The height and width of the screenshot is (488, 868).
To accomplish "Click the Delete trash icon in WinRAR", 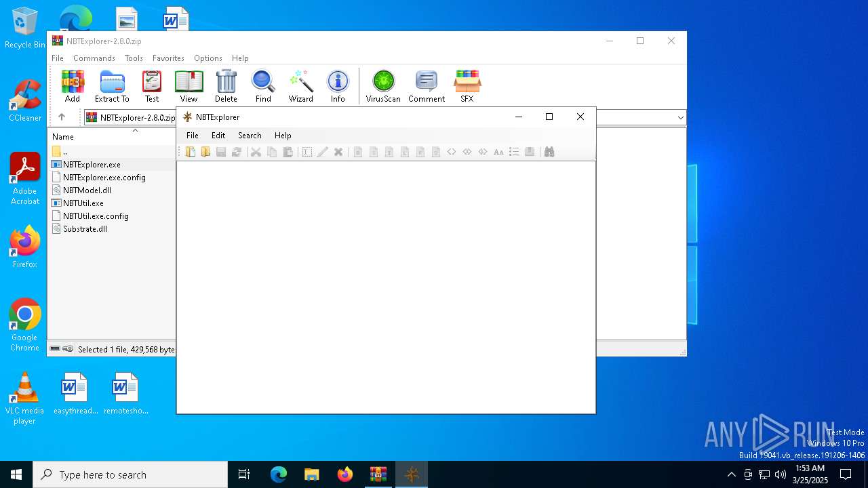I will click(x=226, y=86).
